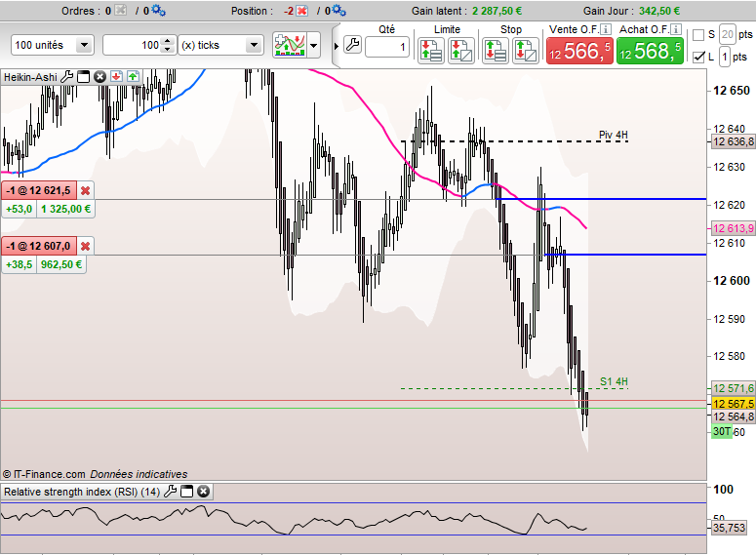Decrease tick value with down arrow
The width and height of the screenshot is (756, 555).
click(168, 49)
